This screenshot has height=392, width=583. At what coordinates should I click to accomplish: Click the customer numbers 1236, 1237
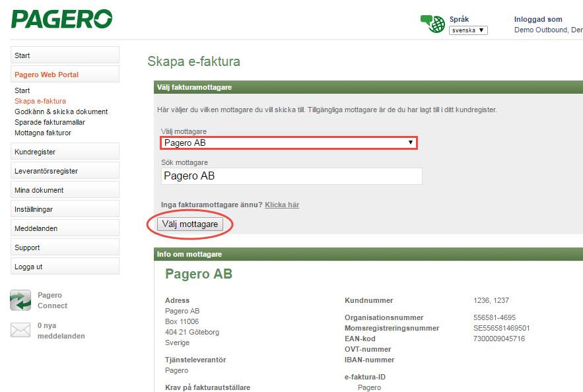pyautogui.click(x=491, y=300)
